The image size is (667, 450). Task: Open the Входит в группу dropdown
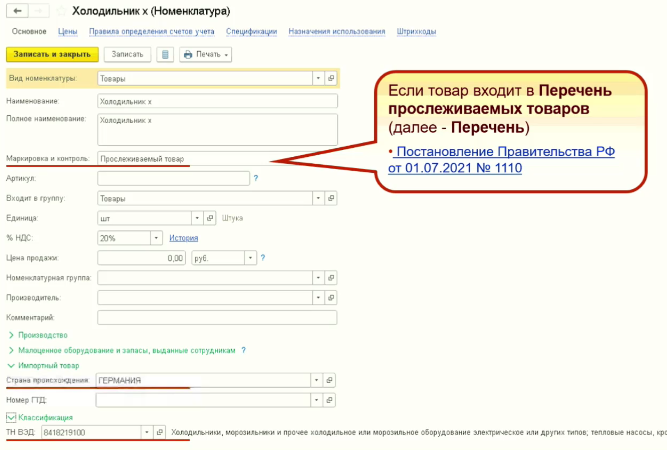point(318,198)
